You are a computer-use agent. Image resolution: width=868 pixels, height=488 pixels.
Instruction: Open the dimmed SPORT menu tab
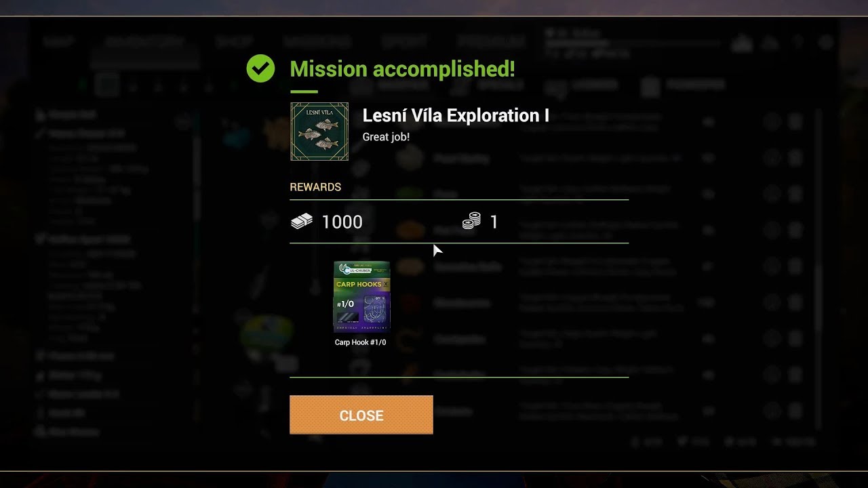404,42
